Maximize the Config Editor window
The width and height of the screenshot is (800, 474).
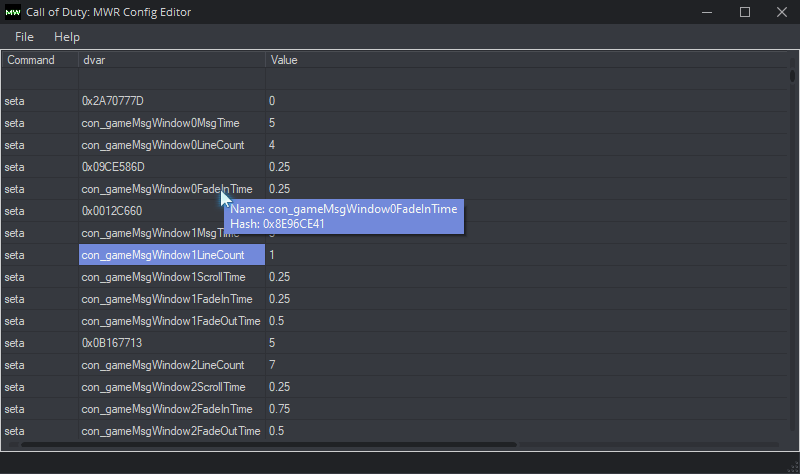click(745, 12)
